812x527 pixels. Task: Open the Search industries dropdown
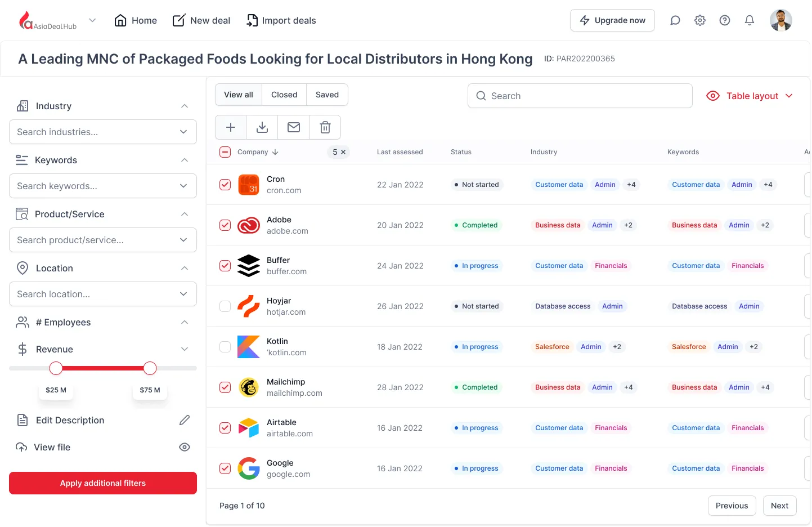[103, 132]
